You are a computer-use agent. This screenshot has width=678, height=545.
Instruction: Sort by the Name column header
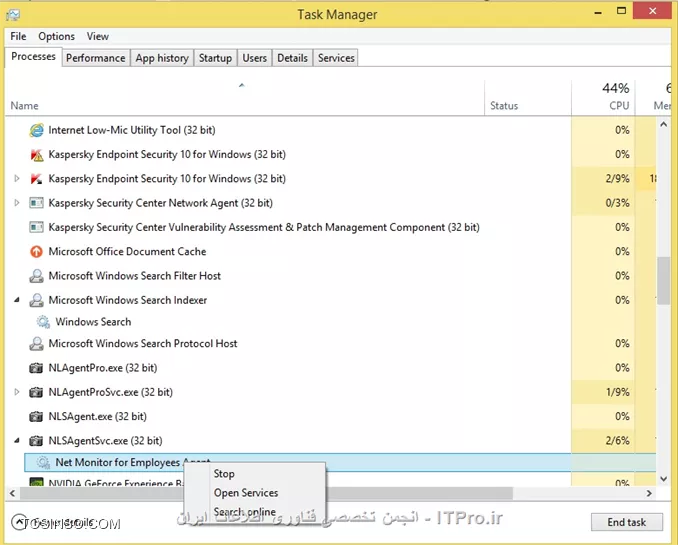(244, 98)
